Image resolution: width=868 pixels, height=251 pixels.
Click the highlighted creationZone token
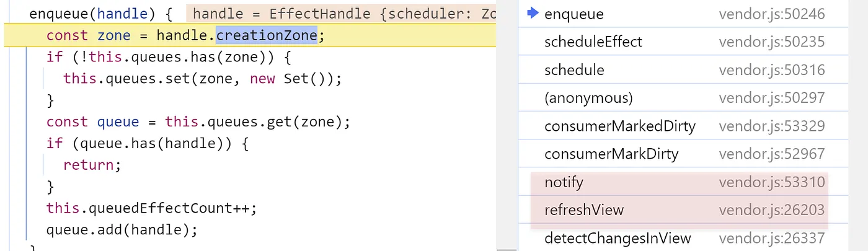(x=267, y=36)
